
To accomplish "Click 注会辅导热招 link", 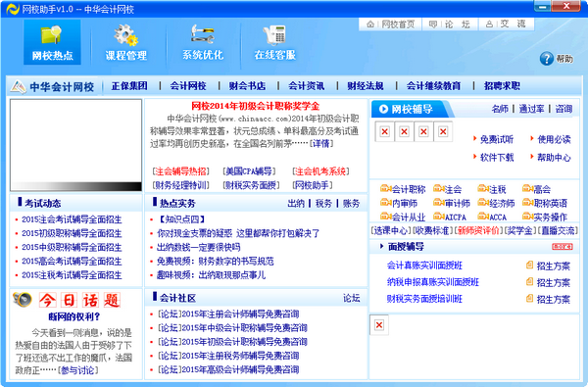I will click(180, 171).
